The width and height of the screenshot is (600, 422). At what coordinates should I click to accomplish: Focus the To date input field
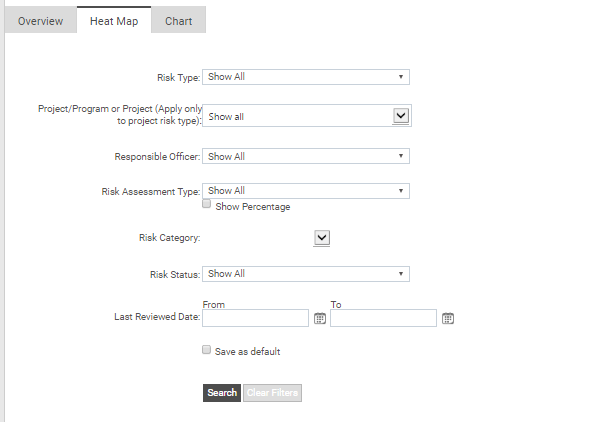383,318
